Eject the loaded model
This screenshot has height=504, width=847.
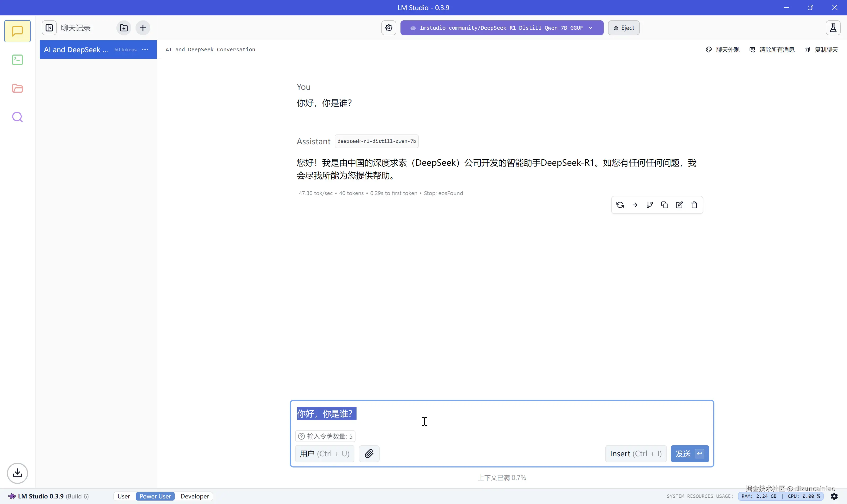624,28
